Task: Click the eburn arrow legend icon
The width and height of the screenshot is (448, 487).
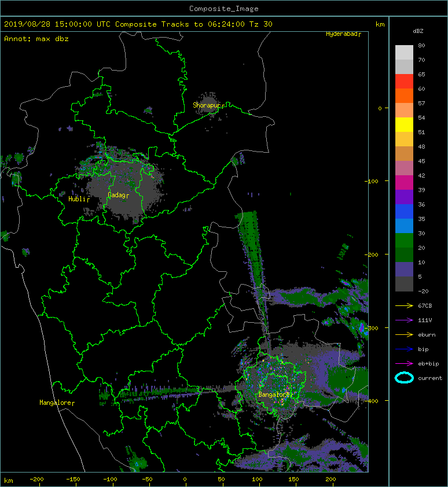Action: point(404,334)
